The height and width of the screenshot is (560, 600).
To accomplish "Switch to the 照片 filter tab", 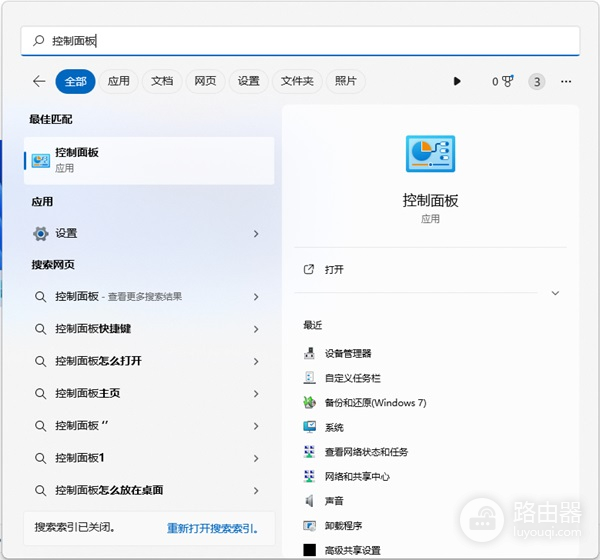I will click(346, 82).
